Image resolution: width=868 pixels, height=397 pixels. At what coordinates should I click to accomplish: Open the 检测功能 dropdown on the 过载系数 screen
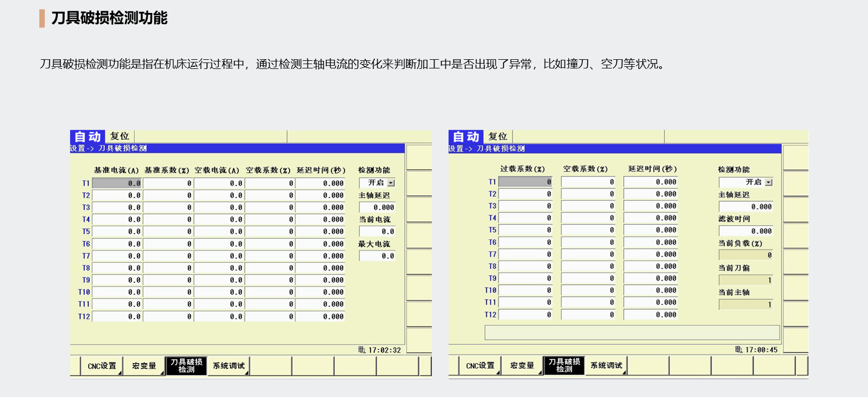click(x=768, y=183)
